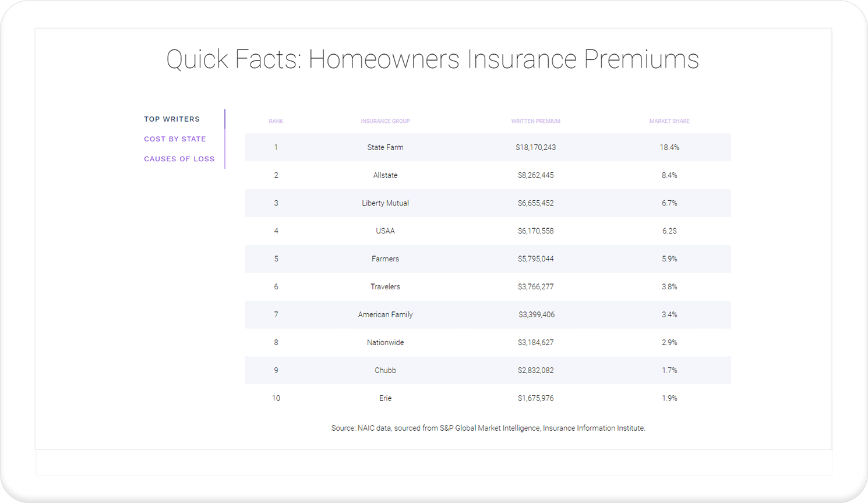The image size is (868, 503).
Task: Select the Causes Of Loss tab
Action: click(x=179, y=158)
